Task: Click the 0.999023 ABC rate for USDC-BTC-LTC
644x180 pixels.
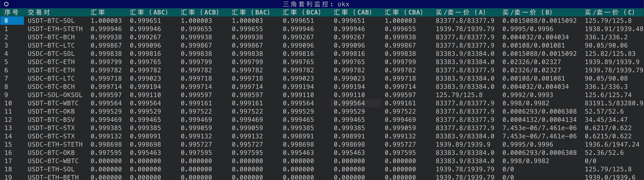Action: (145, 78)
